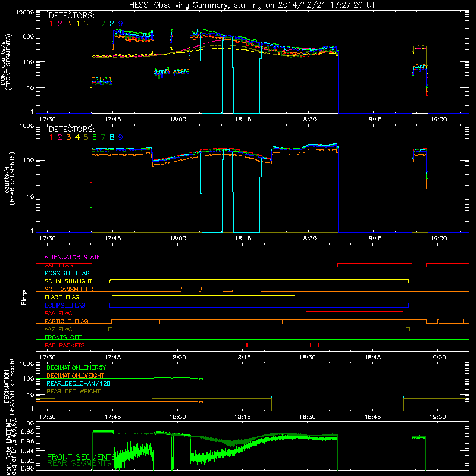Select dark green detector 7 in front segments legend
Viewport: 476px width, 476px height.
[x=103, y=24]
